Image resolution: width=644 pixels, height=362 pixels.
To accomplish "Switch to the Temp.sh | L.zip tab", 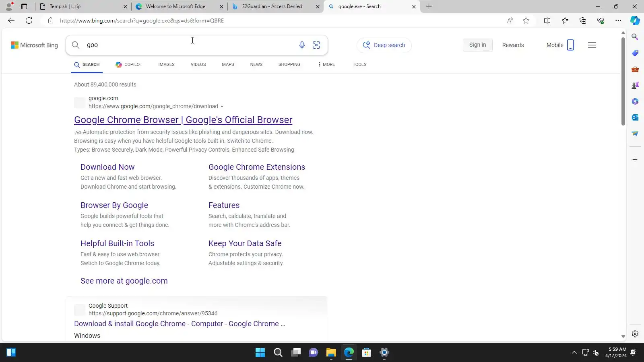I will (x=83, y=6).
